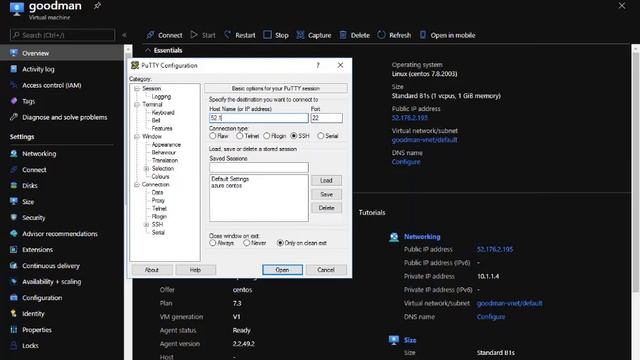Click the Locks padlock icon in sidebar
640x360 pixels.
coord(14,345)
